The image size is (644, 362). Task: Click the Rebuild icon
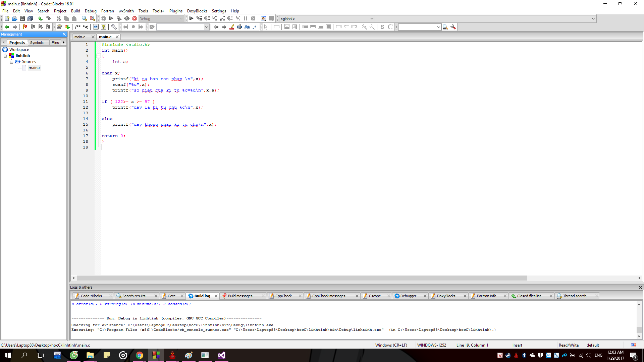pyautogui.click(x=127, y=19)
